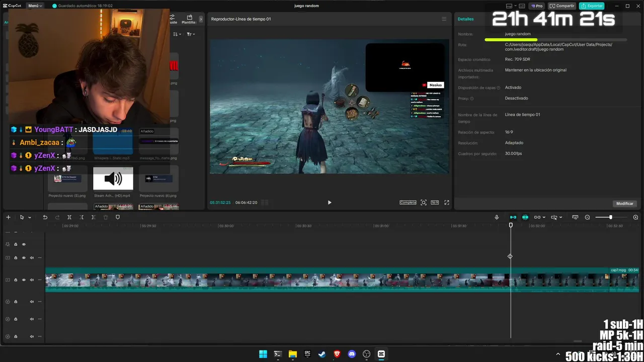This screenshot has width=644, height=362.
Task: Open the player panel hamburger menu
Action: [444, 19]
